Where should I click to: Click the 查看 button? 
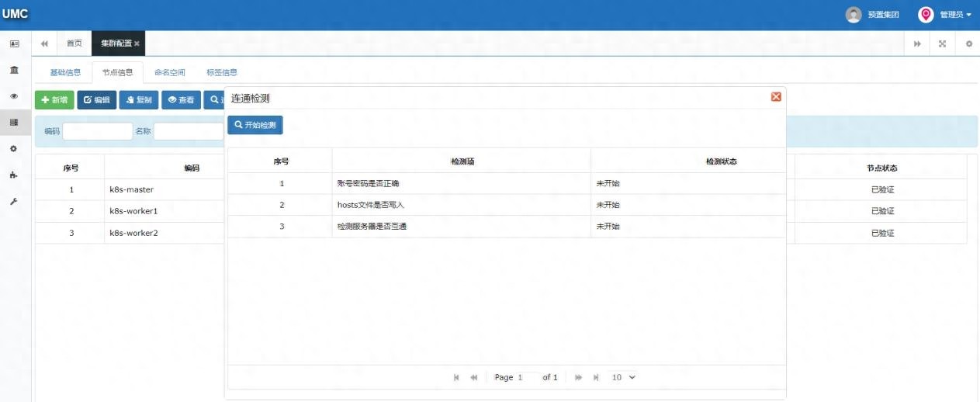(x=181, y=100)
